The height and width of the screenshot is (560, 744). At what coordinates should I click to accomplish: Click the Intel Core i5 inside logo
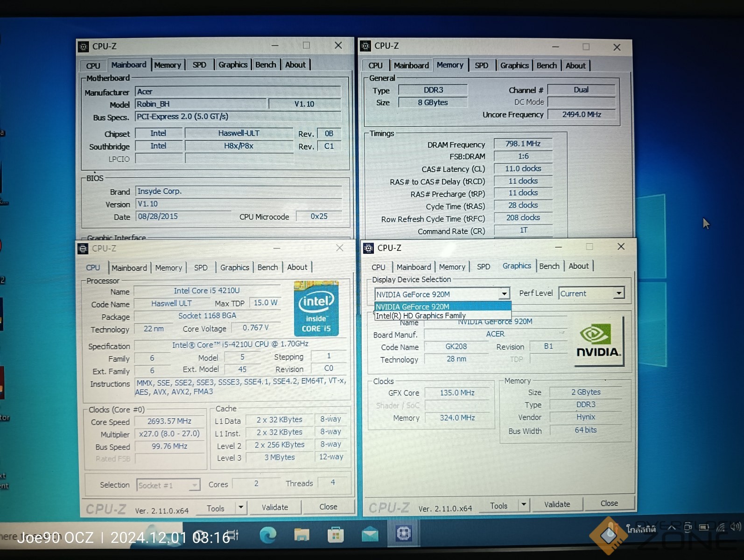316,308
